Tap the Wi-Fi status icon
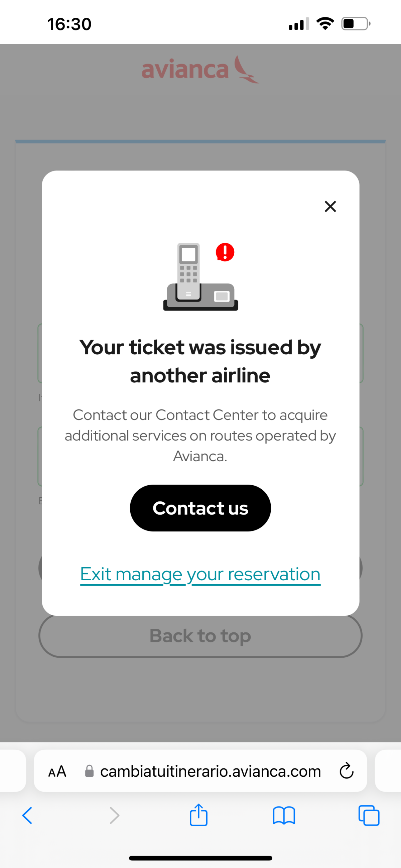This screenshot has height=868, width=401. click(x=325, y=24)
